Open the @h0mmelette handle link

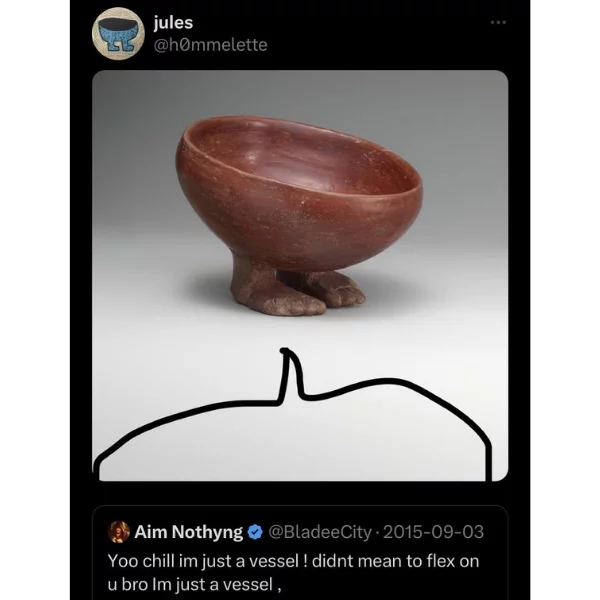(210, 45)
